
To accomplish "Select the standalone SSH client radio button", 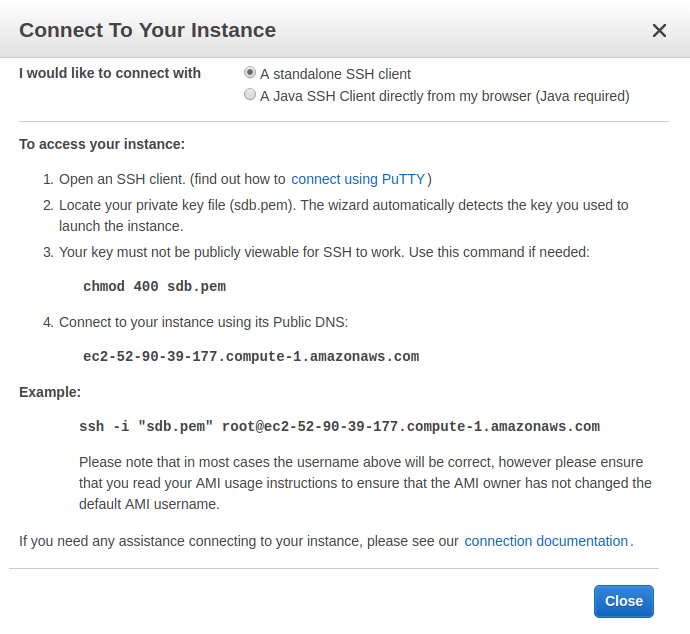I will coord(250,73).
